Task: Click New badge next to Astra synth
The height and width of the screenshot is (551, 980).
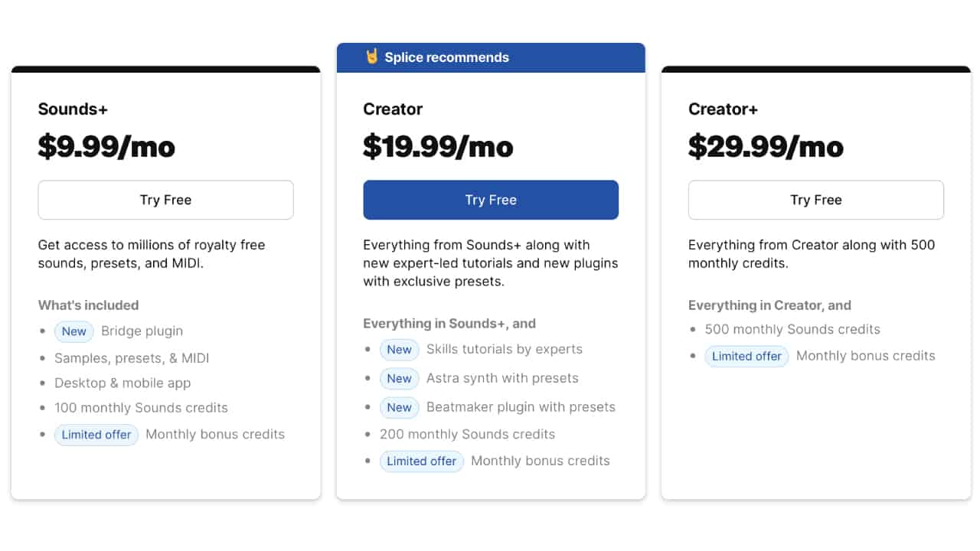Action: pyautogui.click(x=399, y=379)
